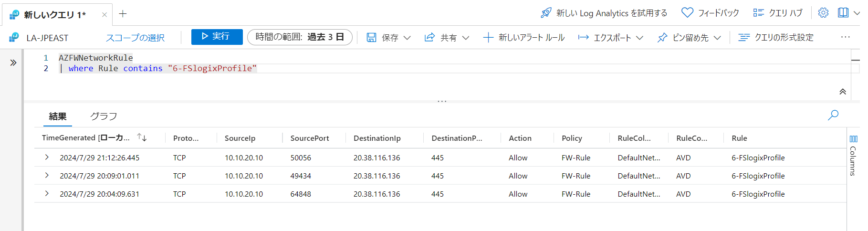Sort by the TimeGenerated column

click(x=142, y=137)
